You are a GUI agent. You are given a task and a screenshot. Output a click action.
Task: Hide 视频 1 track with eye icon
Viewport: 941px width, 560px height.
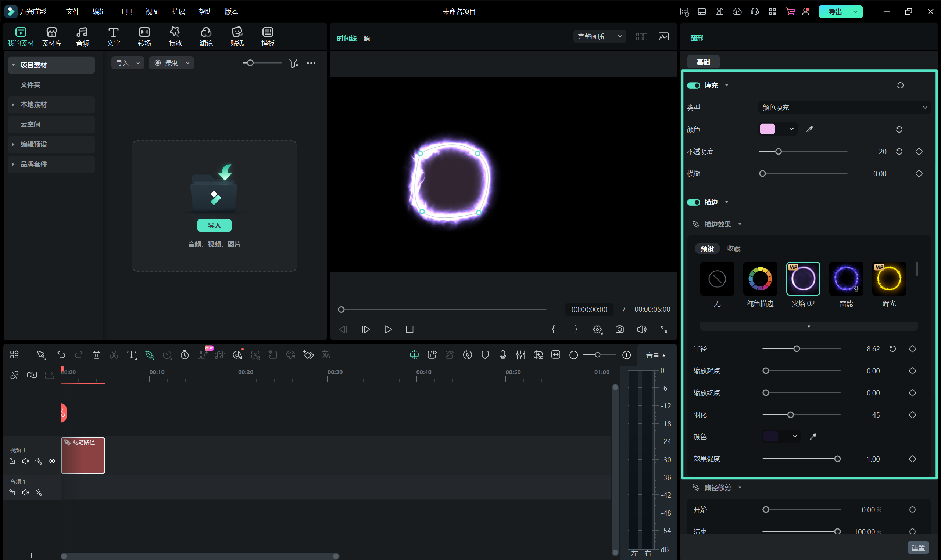click(x=52, y=461)
